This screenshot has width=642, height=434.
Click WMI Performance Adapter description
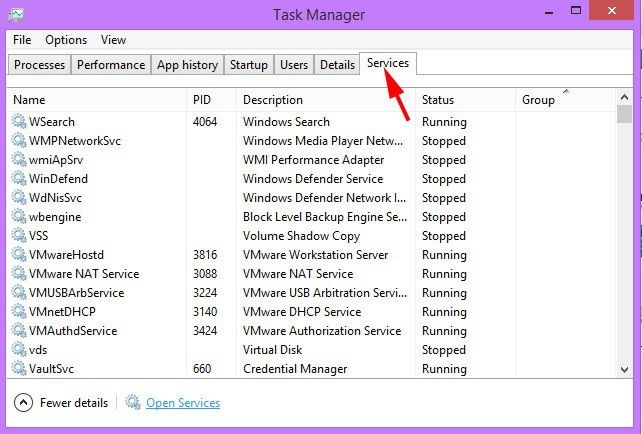(x=314, y=160)
